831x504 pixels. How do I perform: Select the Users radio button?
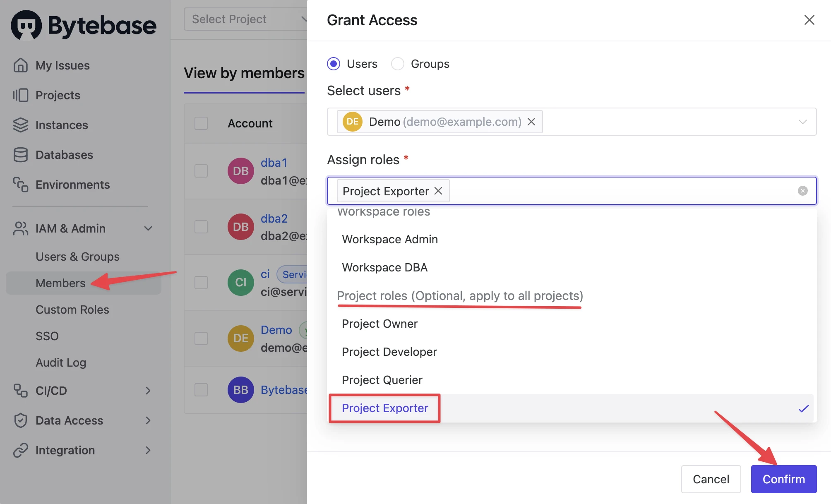(334, 64)
